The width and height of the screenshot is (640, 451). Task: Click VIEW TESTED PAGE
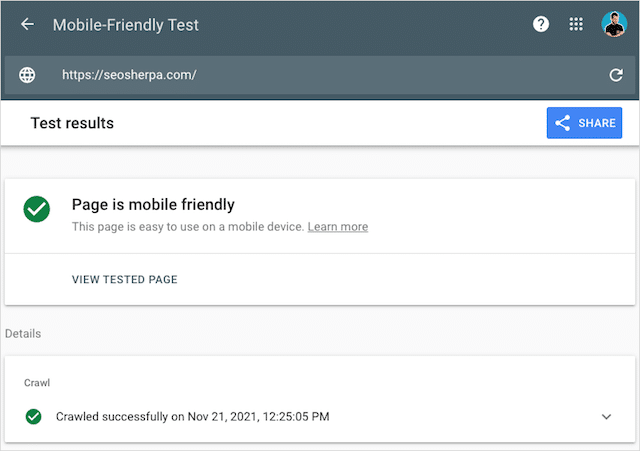click(x=124, y=280)
